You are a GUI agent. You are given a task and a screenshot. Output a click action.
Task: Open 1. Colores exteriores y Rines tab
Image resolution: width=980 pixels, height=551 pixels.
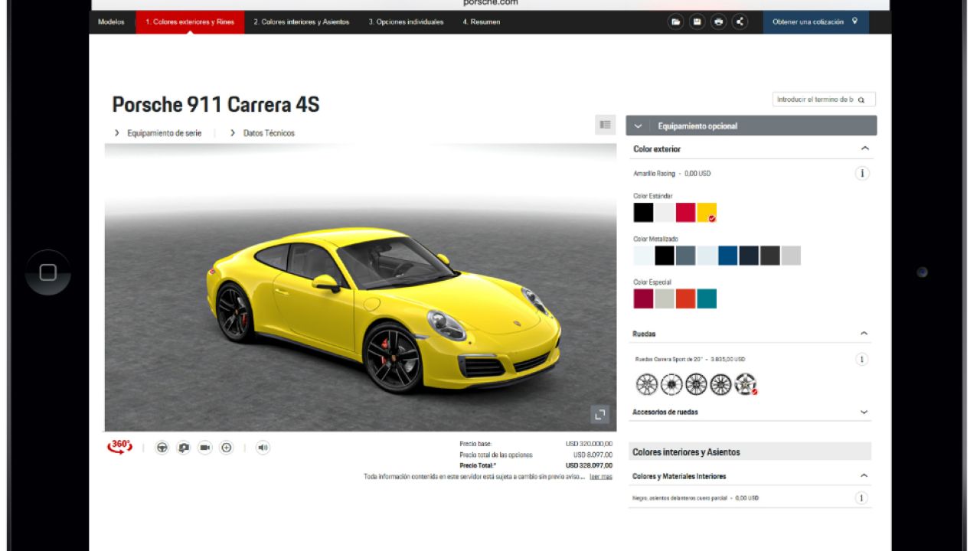point(190,22)
